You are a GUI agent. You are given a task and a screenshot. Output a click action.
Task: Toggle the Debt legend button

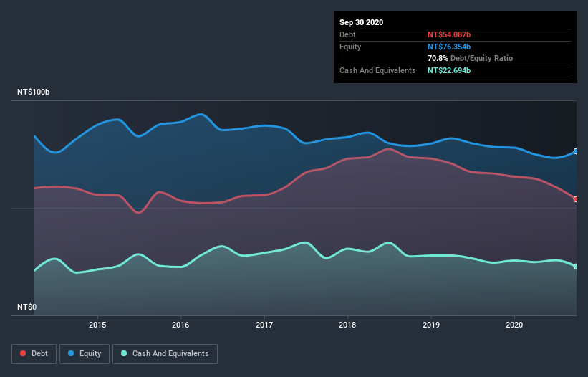[x=34, y=354]
